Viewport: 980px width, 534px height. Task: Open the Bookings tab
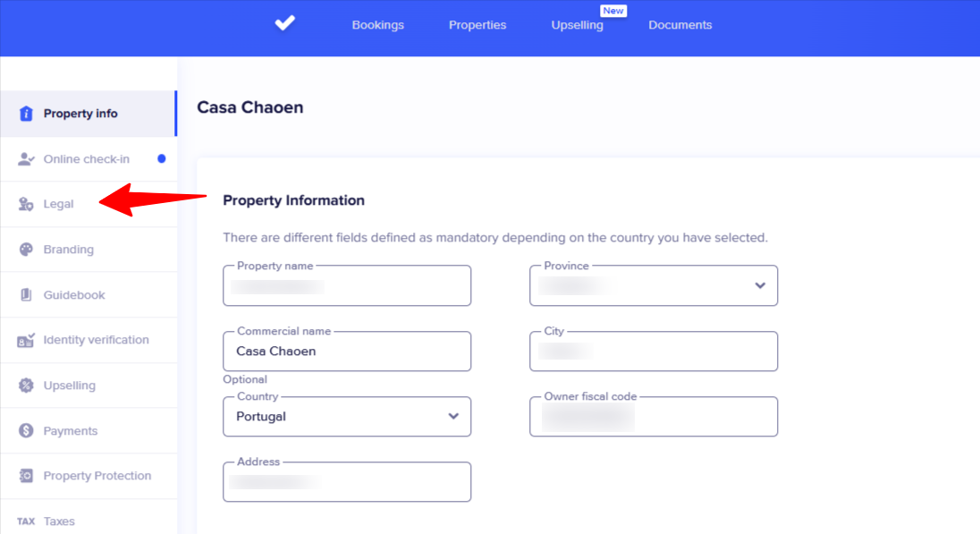pos(377,25)
